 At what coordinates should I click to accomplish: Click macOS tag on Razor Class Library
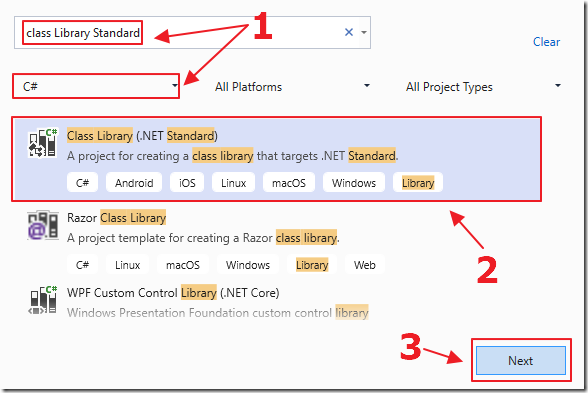point(183,265)
